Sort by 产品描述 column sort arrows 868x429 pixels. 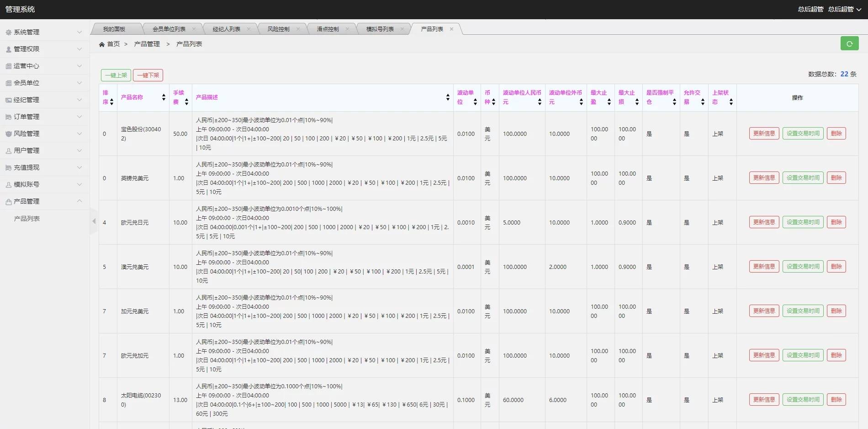(448, 97)
